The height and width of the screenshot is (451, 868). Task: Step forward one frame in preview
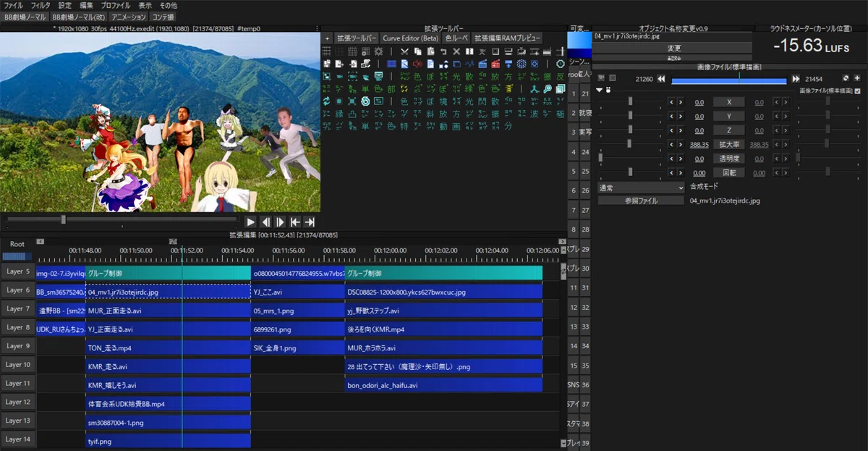pos(280,222)
